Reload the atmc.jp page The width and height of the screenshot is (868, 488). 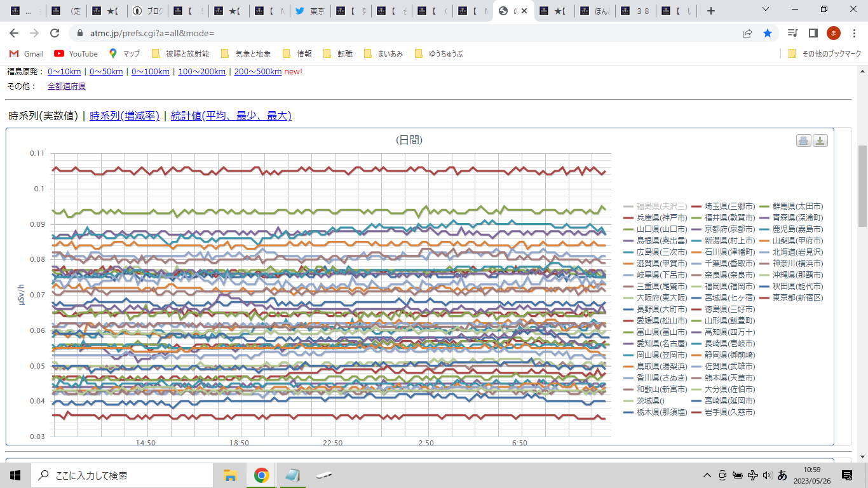55,33
